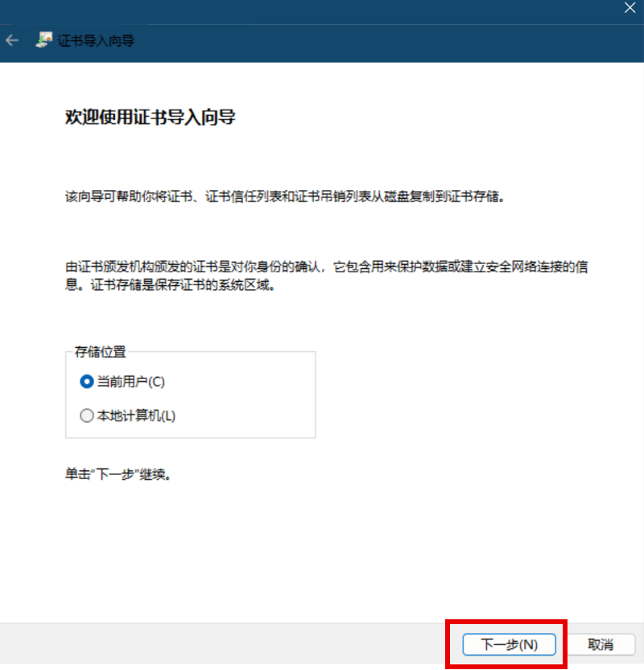Viewport: 644px width, 670px height.
Task: Click the empty dark title bar area
Action: tap(322, 11)
